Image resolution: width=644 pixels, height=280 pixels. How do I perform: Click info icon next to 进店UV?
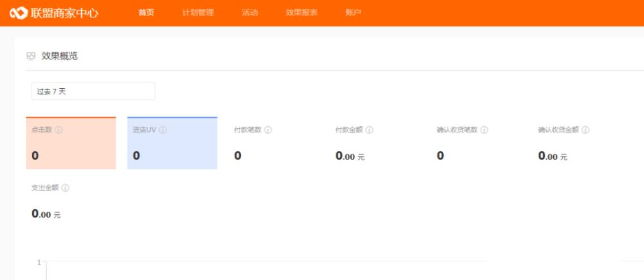click(163, 130)
